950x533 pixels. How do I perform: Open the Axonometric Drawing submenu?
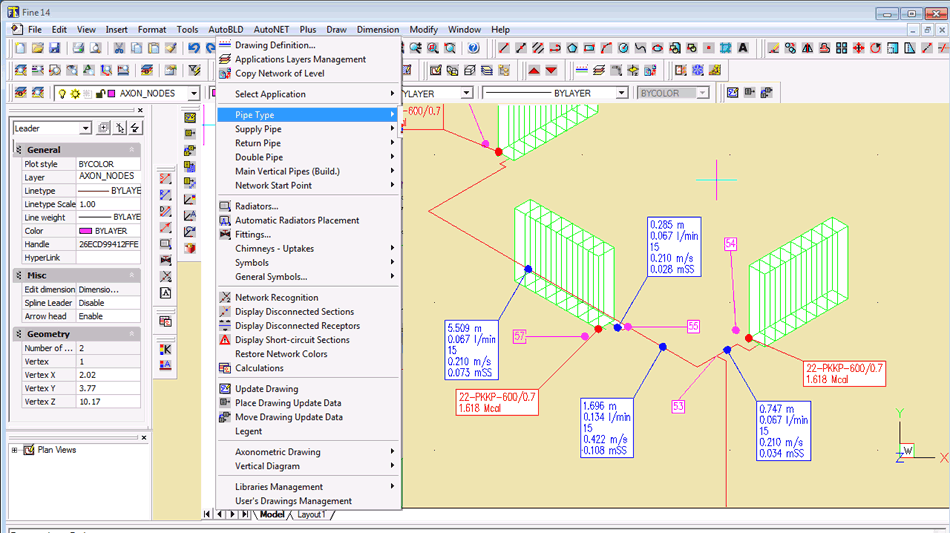[309, 452]
